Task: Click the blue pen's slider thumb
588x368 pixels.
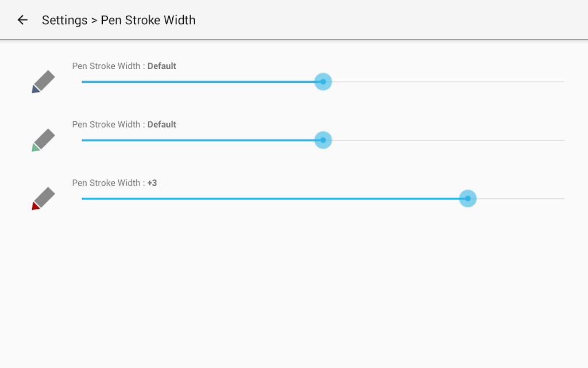Action: pyautogui.click(x=323, y=82)
